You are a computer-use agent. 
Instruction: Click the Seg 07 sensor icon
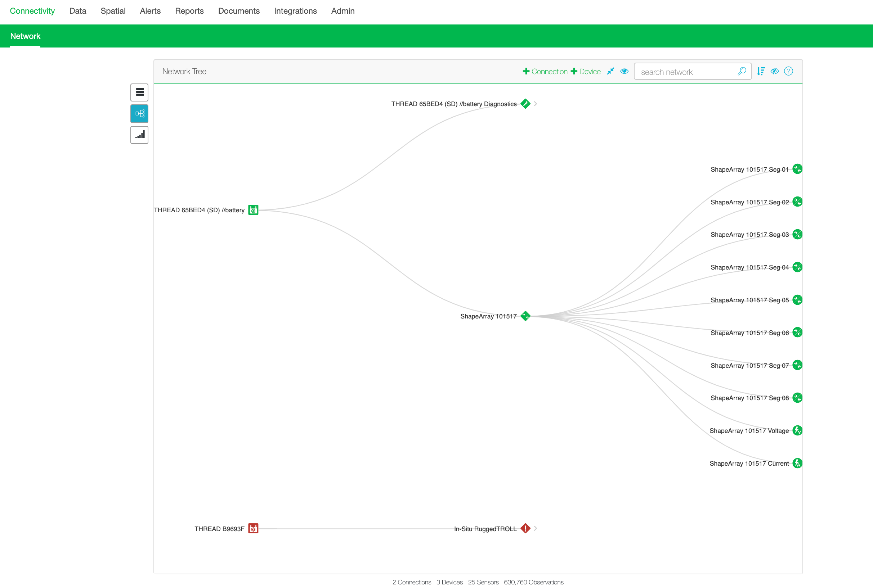tap(797, 365)
